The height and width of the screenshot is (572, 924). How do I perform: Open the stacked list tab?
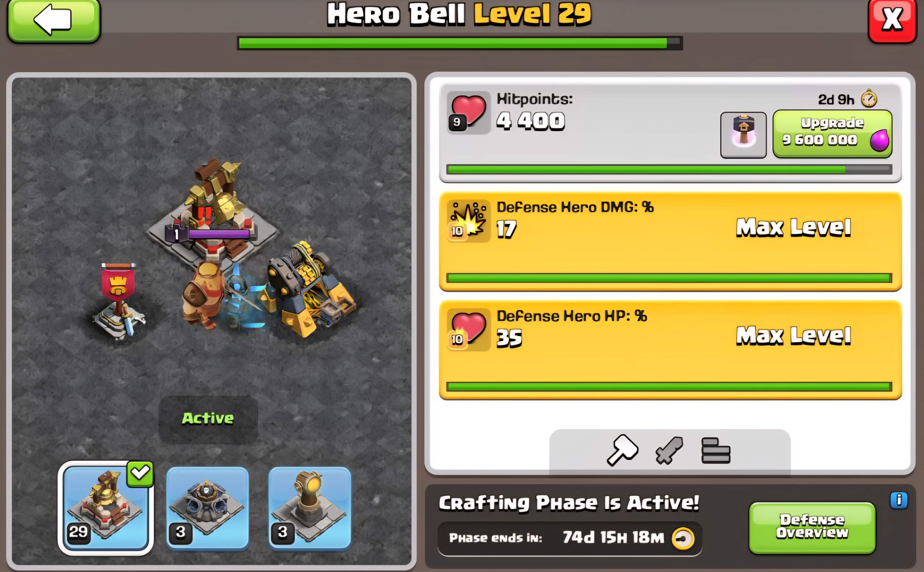pos(716,450)
